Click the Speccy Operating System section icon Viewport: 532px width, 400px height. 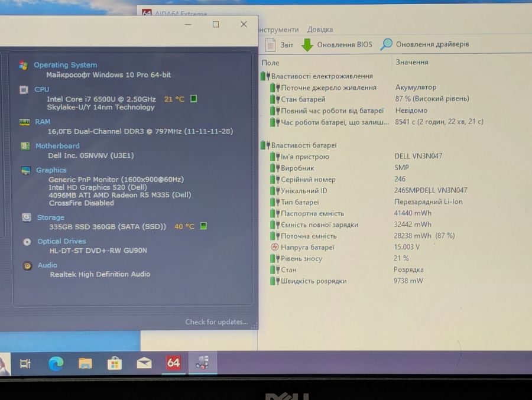[x=24, y=65]
